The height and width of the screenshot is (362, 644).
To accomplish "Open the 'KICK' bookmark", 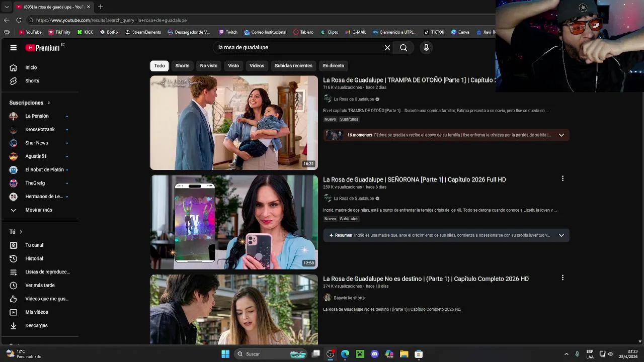I will pos(85,32).
